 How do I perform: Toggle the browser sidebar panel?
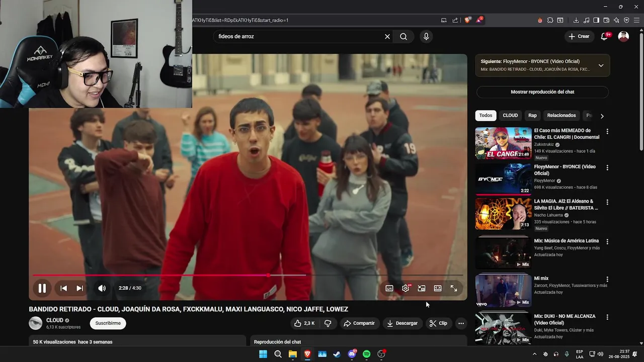point(596,20)
